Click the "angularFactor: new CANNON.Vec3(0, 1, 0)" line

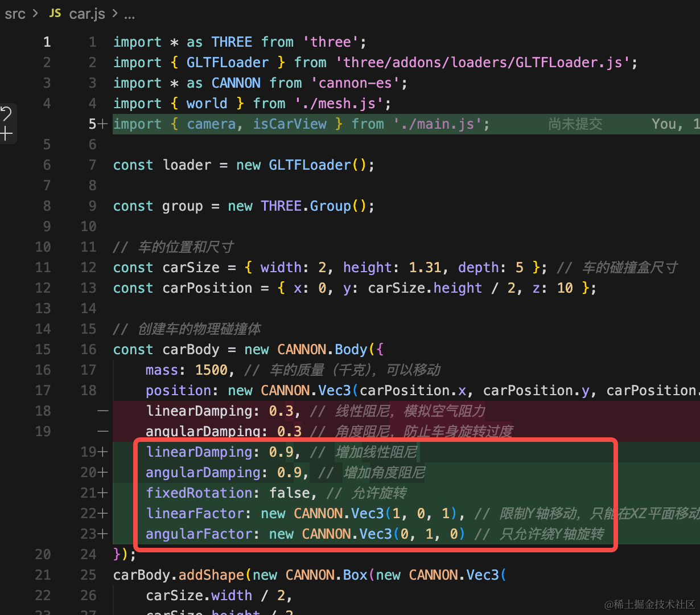[374, 534]
